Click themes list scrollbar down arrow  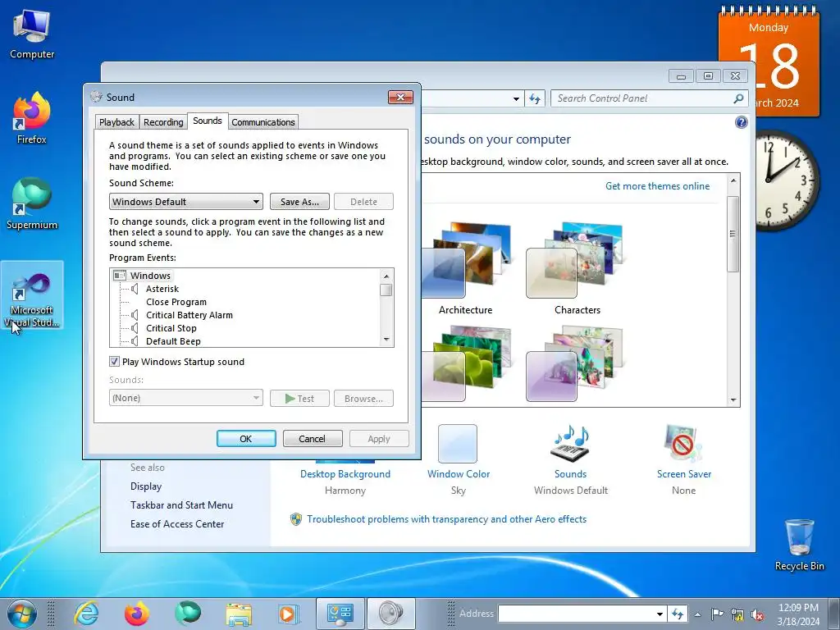733,399
